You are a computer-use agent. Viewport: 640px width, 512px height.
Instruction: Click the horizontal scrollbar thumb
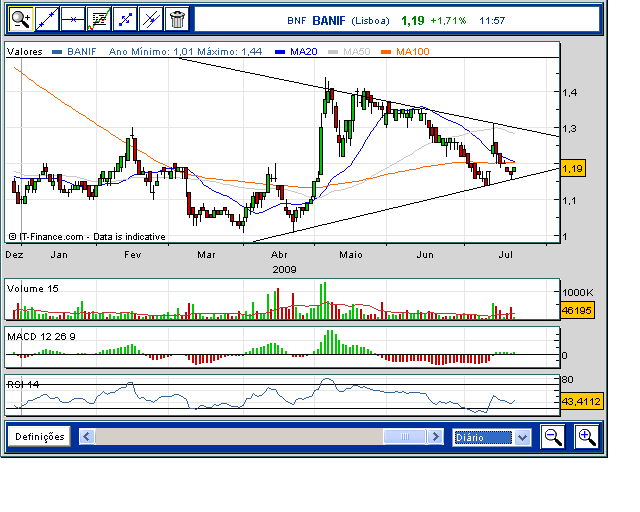[405, 437]
